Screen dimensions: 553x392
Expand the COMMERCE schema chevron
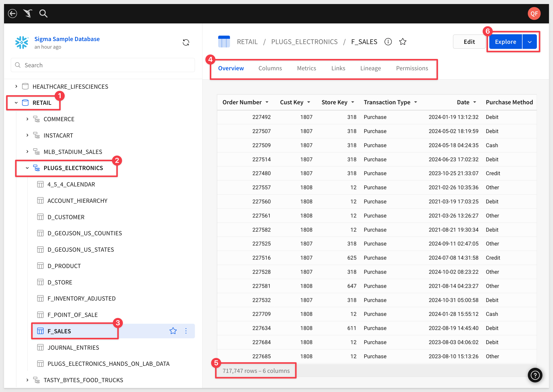pos(27,119)
